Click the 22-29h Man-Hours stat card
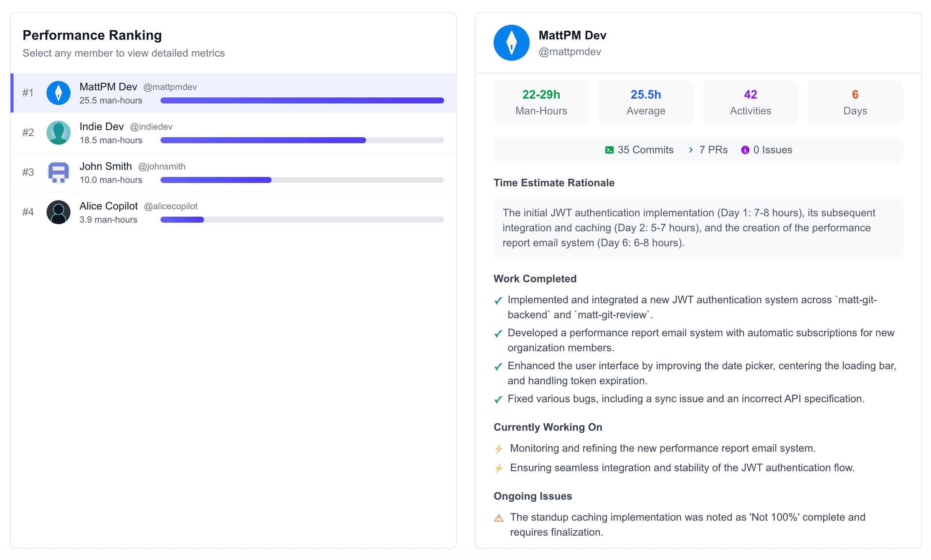 (541, 102)
